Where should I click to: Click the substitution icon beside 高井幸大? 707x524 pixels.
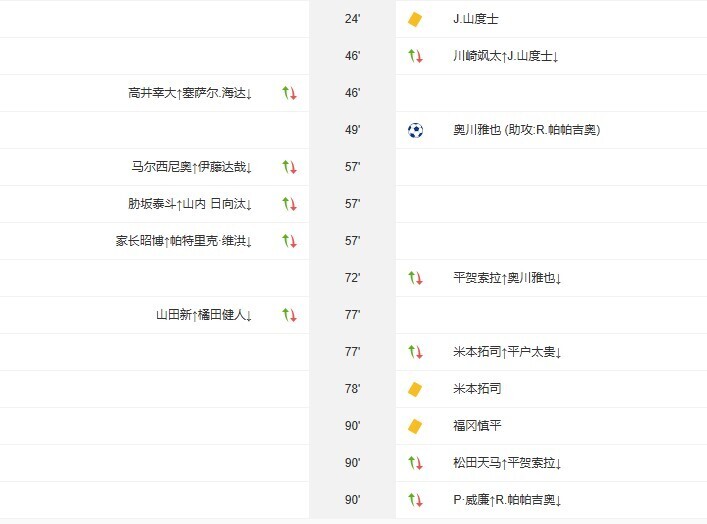[x=290, y=93]
